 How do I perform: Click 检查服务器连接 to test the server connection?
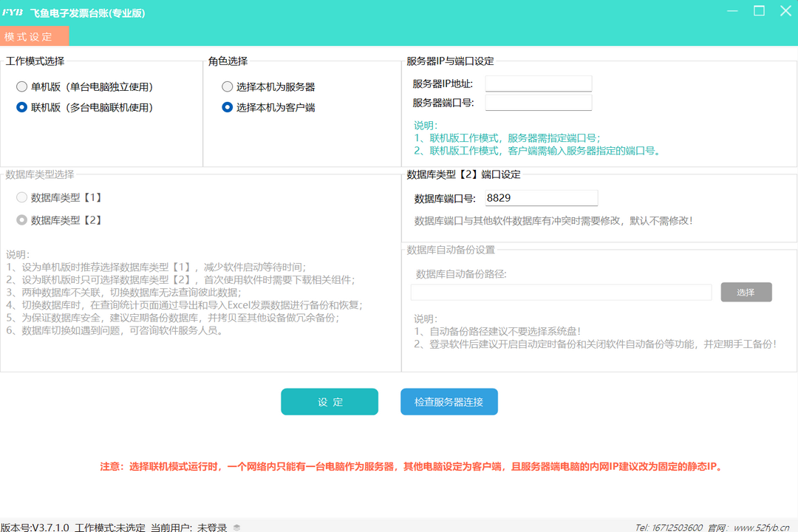pyautogui.click(x=449, y=401)
